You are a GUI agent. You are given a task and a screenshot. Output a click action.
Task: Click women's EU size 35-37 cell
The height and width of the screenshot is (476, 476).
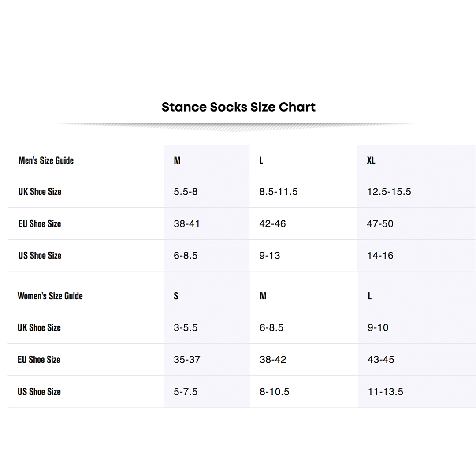(187, 360)
